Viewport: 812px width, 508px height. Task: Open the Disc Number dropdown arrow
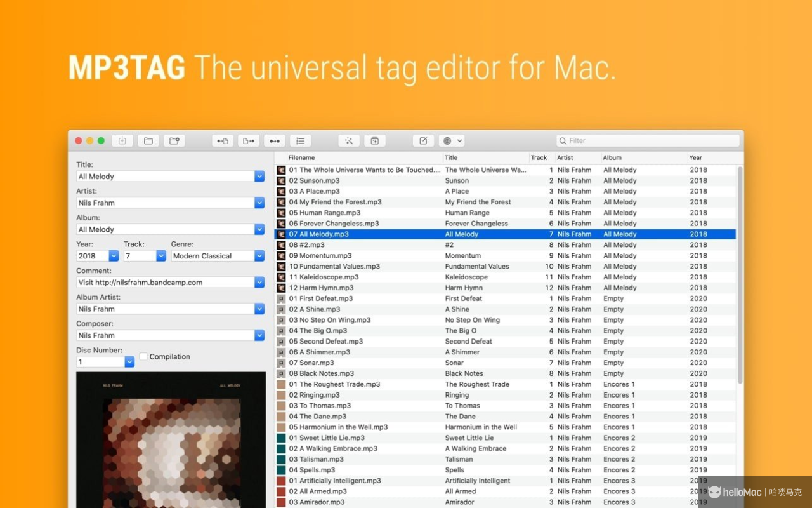tap(129, 362)
